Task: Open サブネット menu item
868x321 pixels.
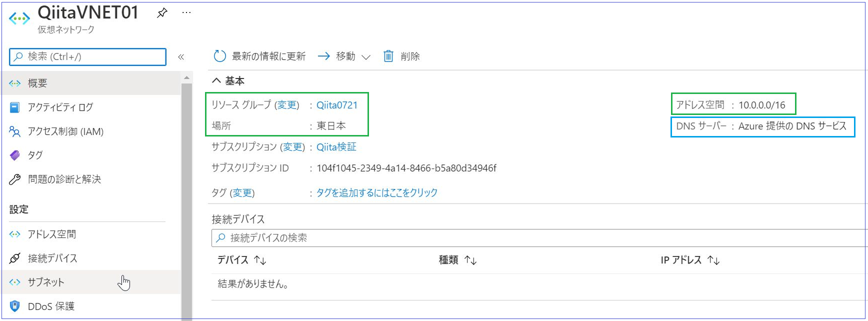Action: click(x=90, y=282)
